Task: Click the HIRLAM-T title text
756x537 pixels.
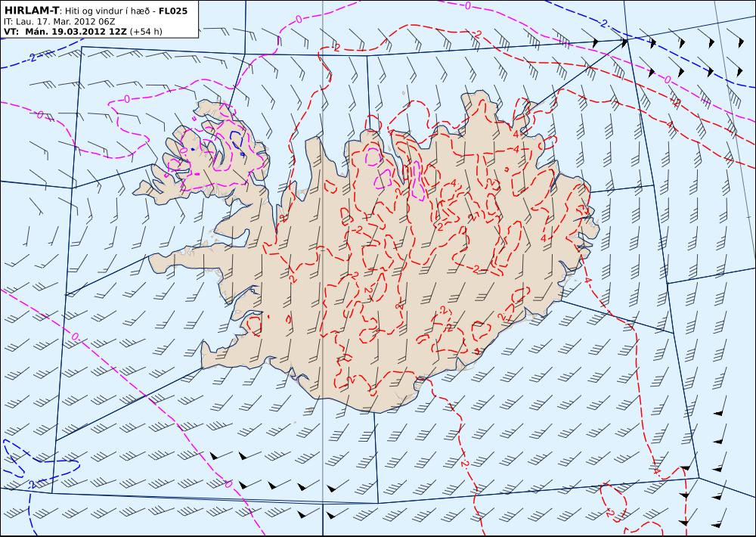Action: click(31, 10)
